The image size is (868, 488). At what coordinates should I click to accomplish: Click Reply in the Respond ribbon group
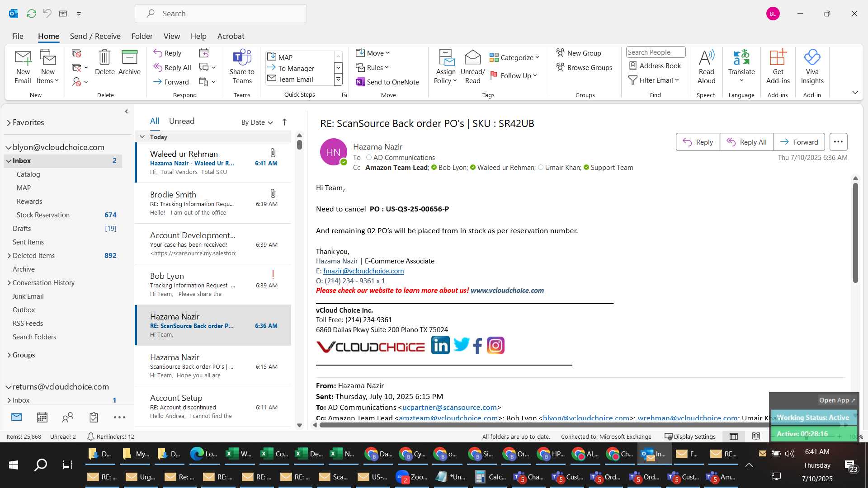coord(167,53)
